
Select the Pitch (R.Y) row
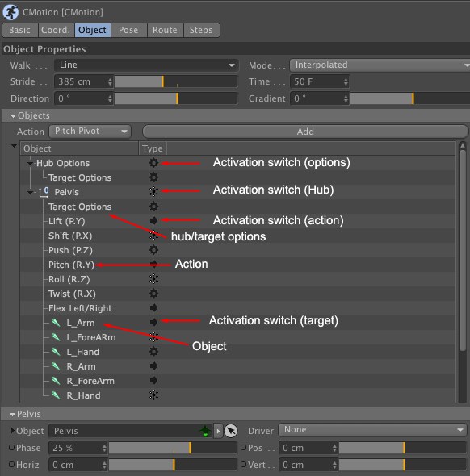pos(237,265)
